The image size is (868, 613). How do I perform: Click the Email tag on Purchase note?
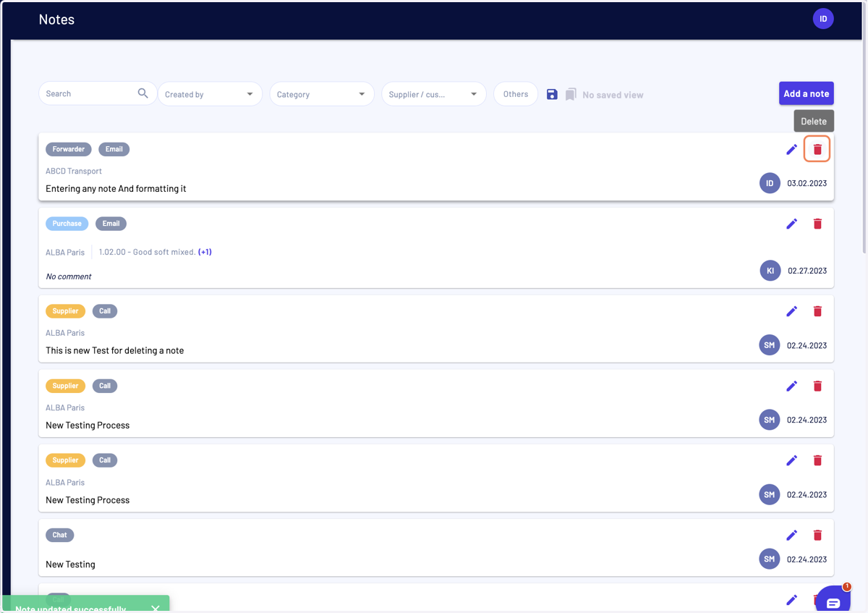pyautogui.click(x=111, y=224)
